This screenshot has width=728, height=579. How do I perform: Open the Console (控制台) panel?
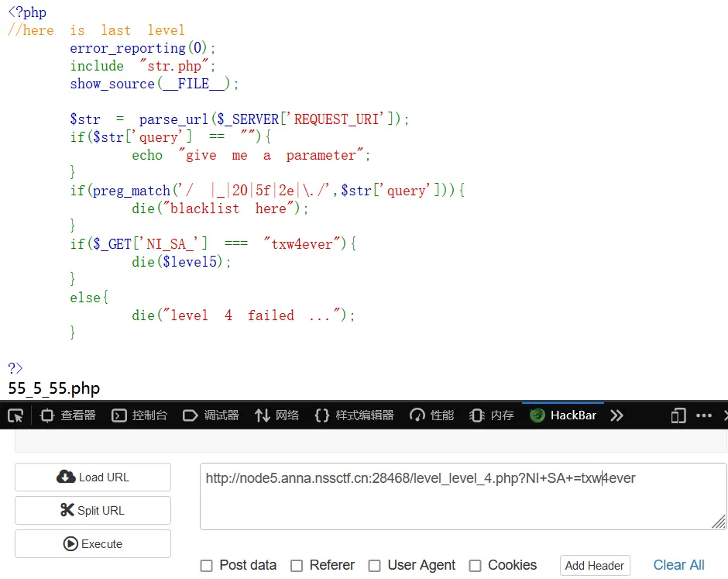(x=139, y=415)
